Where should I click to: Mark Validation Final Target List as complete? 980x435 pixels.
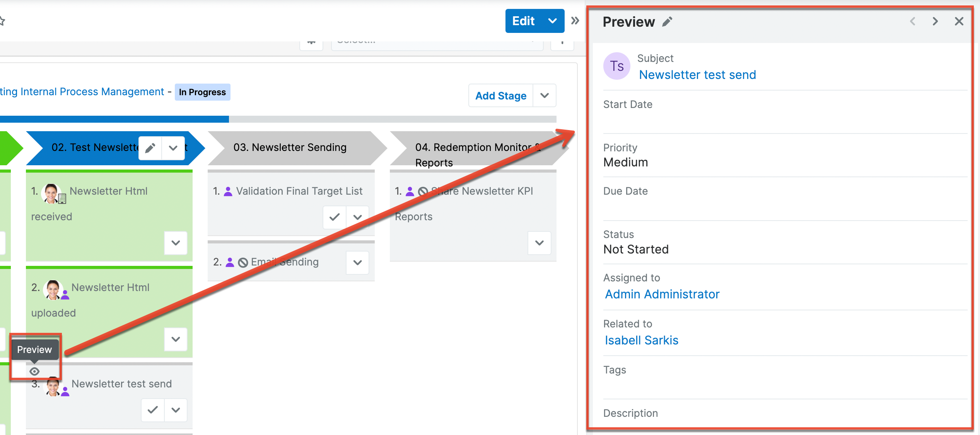click(335, 217)
